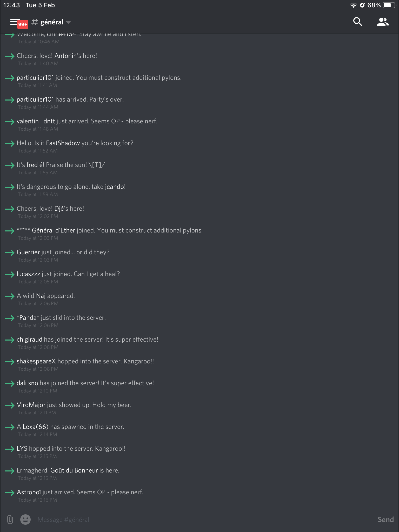Open lucaszzz's profile from join message
This screenshot has width=399, height=532.
(28, 274)
